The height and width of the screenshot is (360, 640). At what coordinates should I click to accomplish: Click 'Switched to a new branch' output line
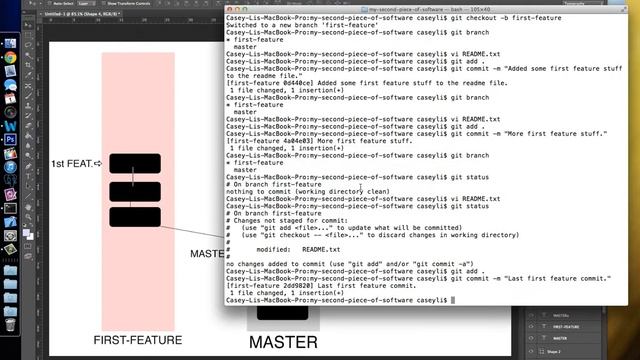click(302, 25)
